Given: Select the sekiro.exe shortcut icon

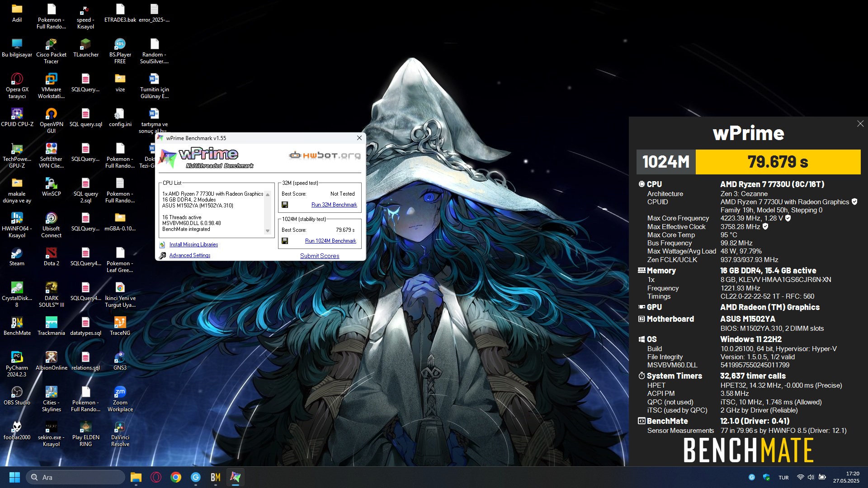Looking at the screenshot, I should pos(51,433).
